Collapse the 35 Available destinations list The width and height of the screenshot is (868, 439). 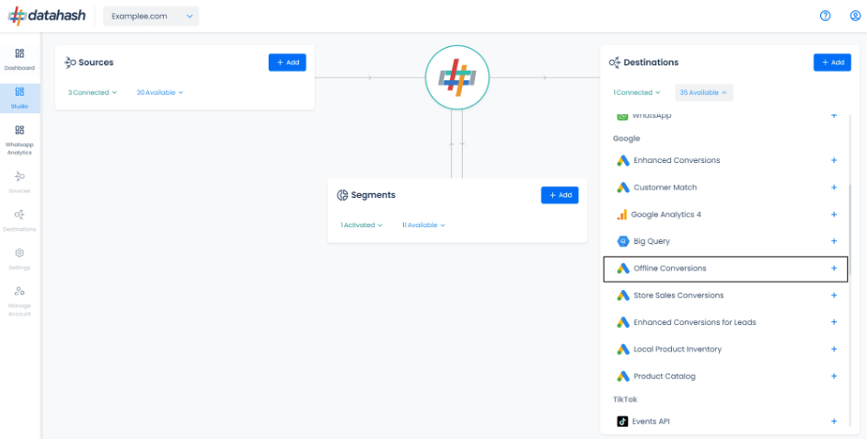point(703,92)
